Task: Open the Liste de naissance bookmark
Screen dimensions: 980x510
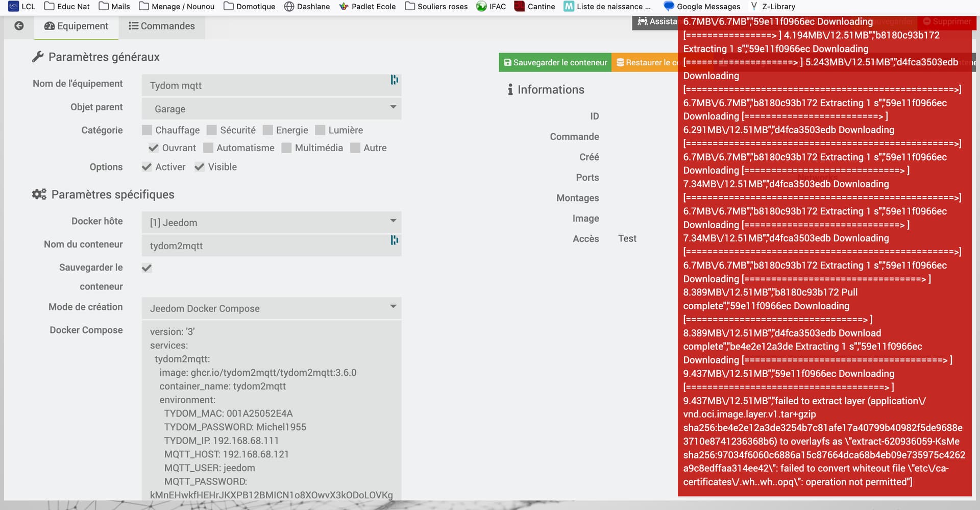Action: click(x=607, y=7)
